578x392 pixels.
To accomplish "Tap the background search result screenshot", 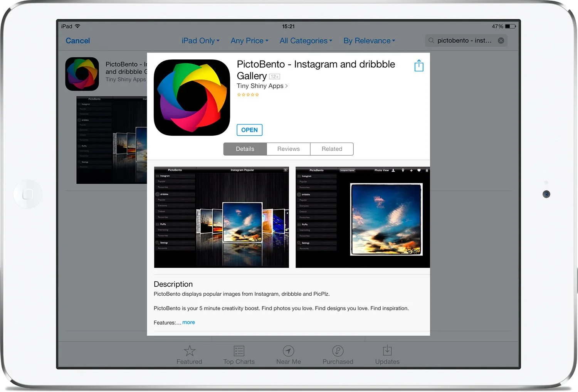I will point(111,140).
